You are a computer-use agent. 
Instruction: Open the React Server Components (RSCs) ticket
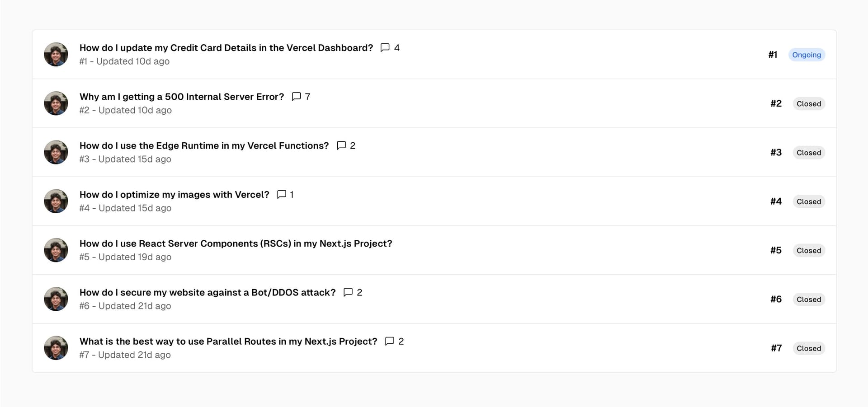236,243
